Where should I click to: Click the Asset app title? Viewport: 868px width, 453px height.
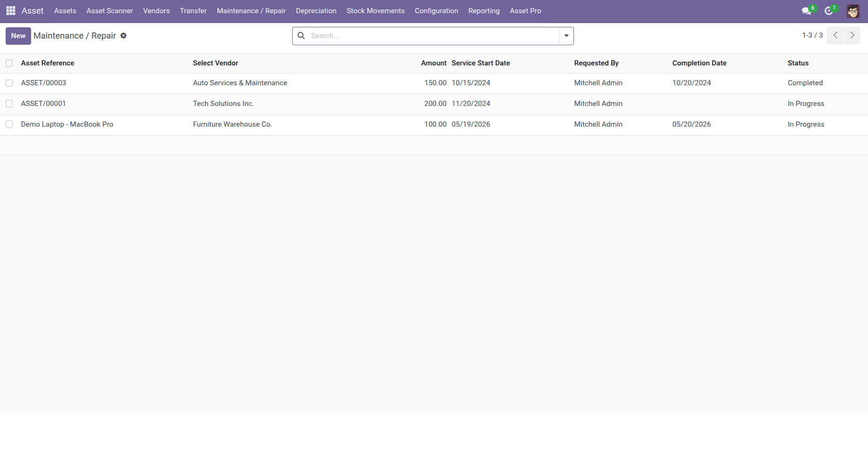pyautogui.click(x=33, y=11)
